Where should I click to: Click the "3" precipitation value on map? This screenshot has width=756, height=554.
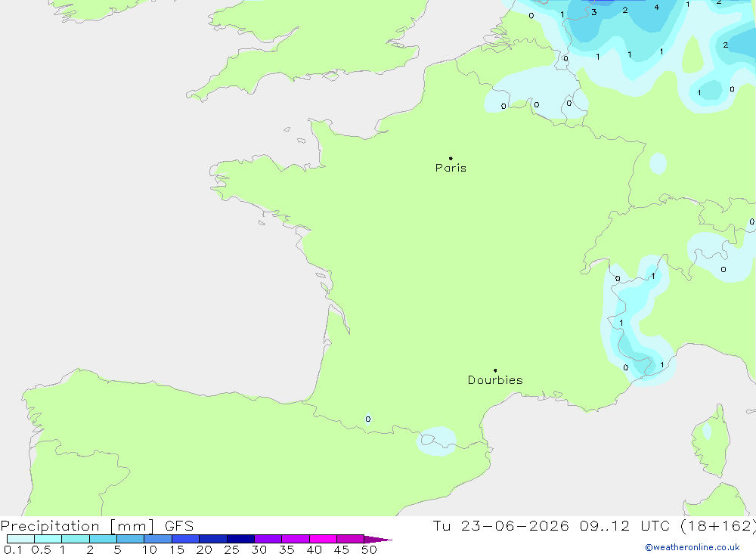pos(594,13)
